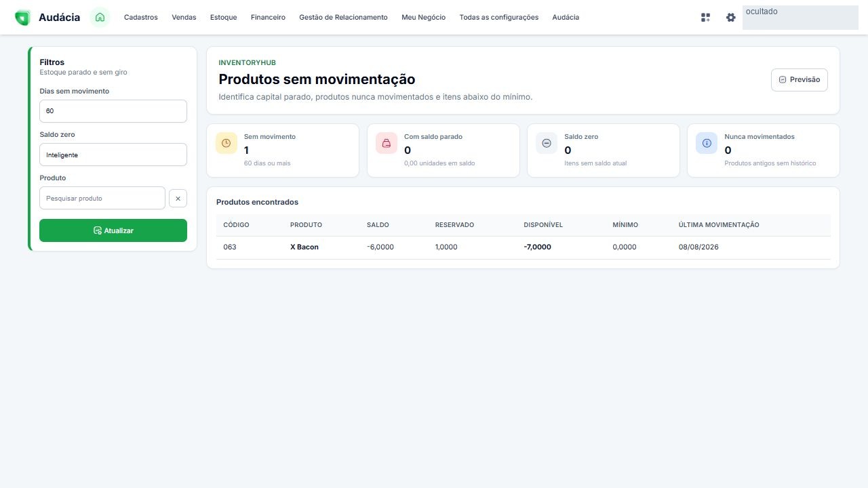Click the clock icon in Sem movimento card

click(x=226, y=143)
